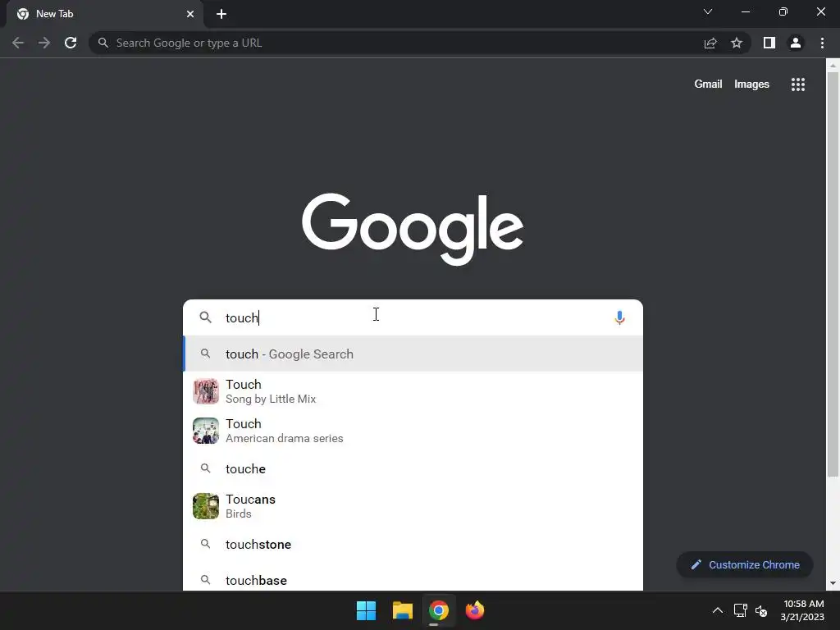The image size is (840, 630).
Task: Open the clock showing 10:58 AM
Action: [x=802, y=610]
